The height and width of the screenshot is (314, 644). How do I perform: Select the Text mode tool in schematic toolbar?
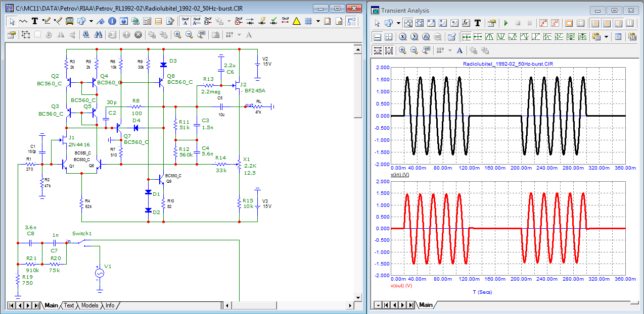[35, 21]
